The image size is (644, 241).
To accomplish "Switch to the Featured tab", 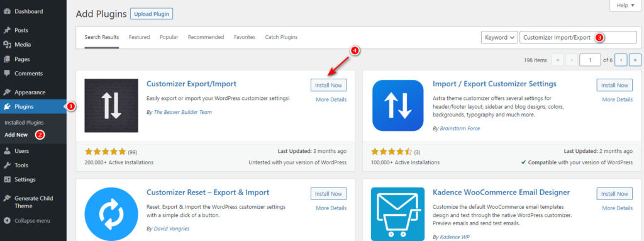I will [x=139, y=37].
